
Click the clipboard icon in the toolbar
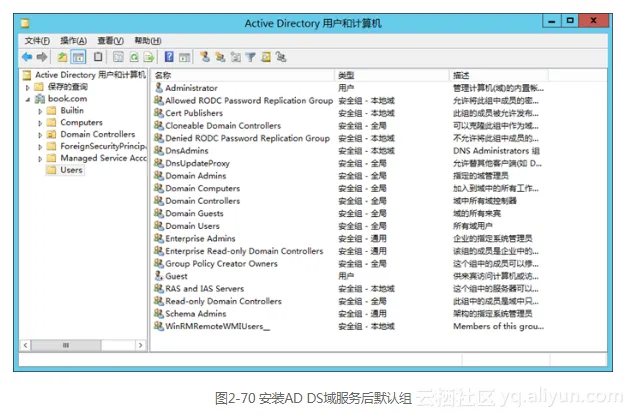click(x=98, y=57)
